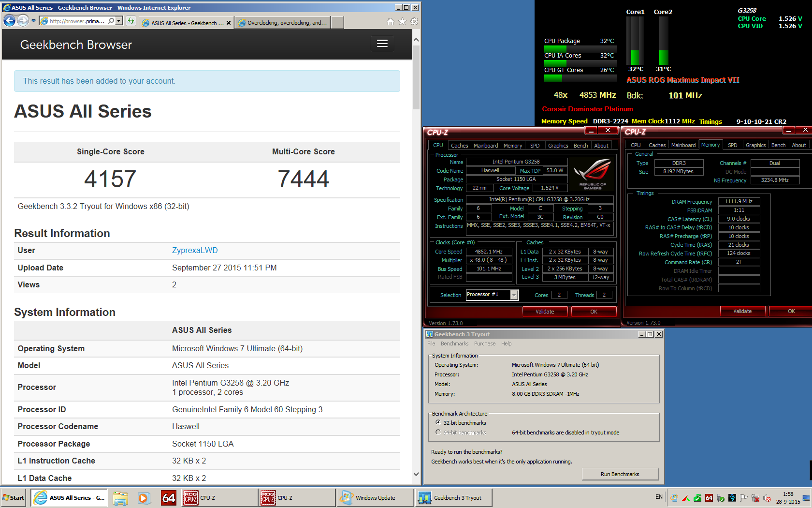The width and height of the screenshot is (812, 508).
Task: Open the Windows Start button
Action: click(14, 498)
